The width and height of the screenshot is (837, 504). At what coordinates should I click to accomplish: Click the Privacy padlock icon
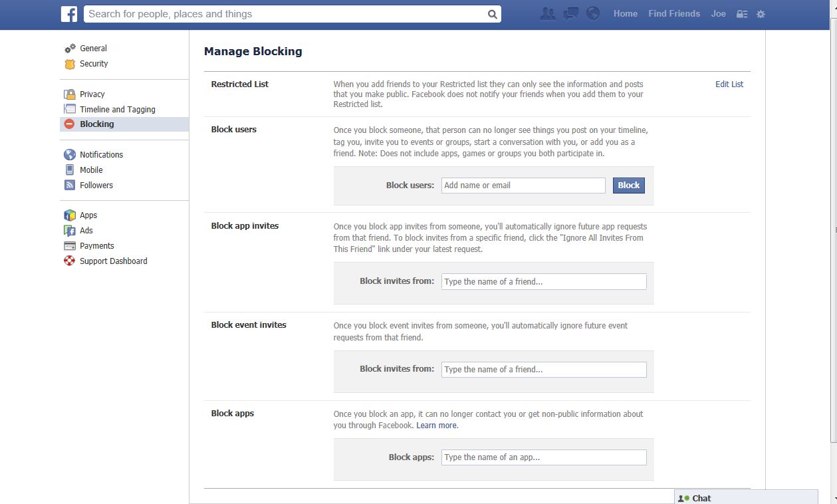click(70, 94)
